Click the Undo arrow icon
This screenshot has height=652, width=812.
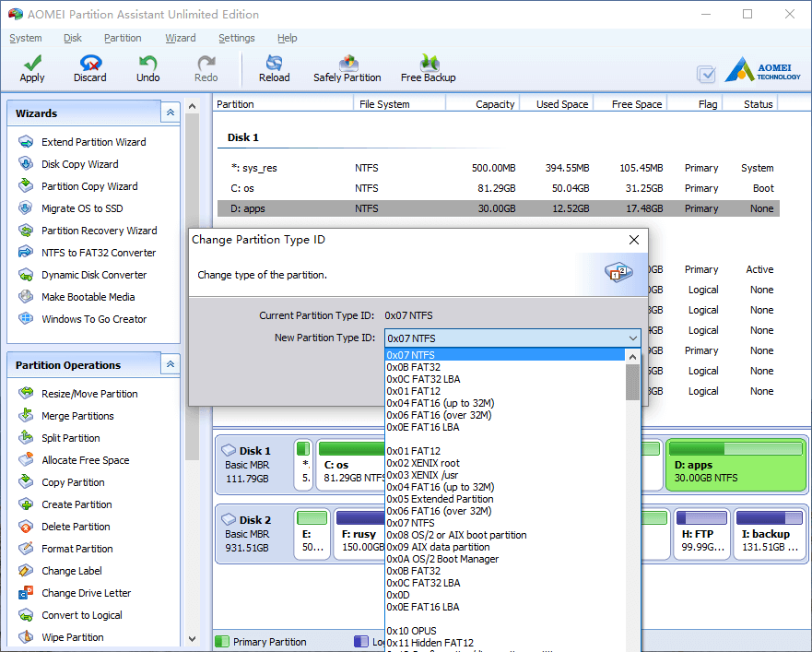pos(148,63)
